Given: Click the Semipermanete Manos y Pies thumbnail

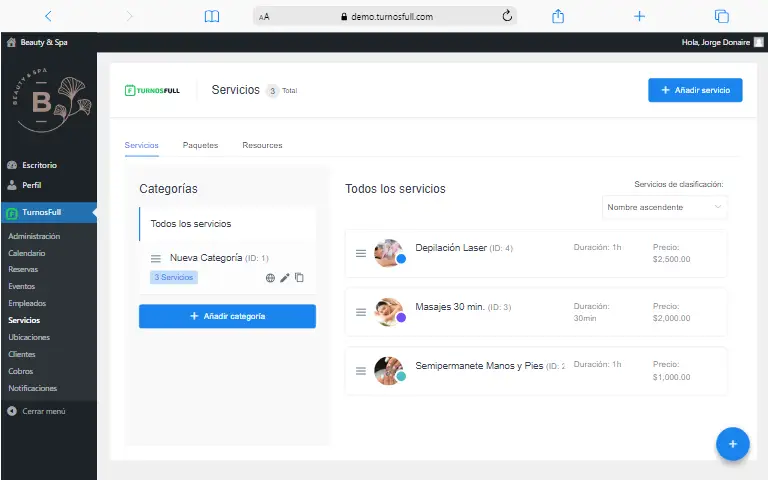Looking at the screenshot, I should pos(387,370).
